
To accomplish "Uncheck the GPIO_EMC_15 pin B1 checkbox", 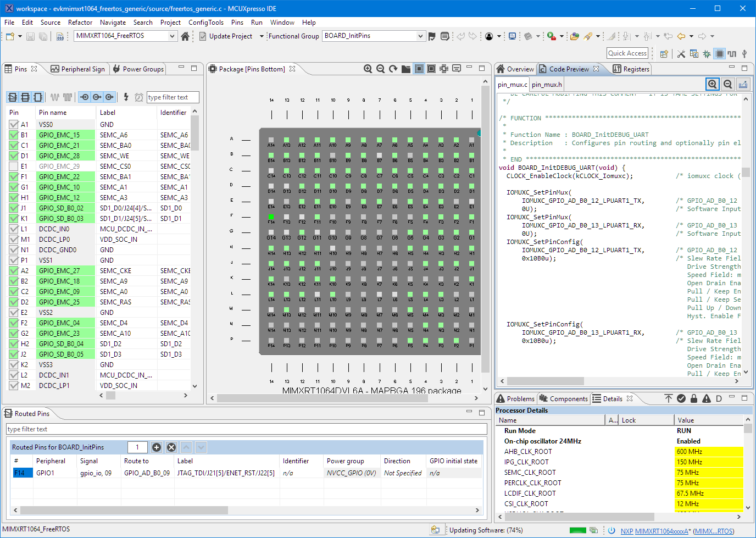I will click(14, 135).
